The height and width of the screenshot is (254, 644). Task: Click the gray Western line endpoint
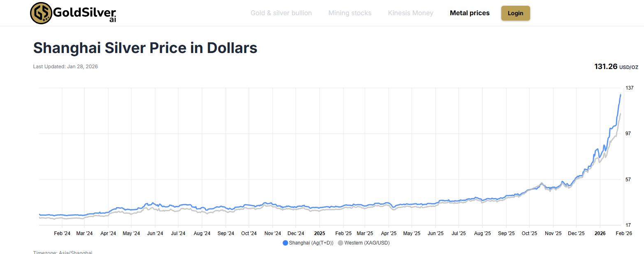coord(620,114)
